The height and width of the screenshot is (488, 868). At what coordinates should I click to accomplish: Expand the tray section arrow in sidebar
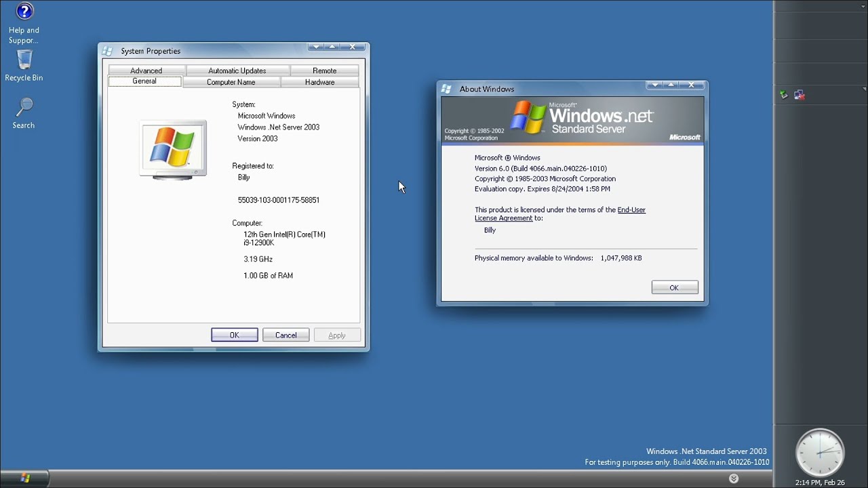[865, 89]
